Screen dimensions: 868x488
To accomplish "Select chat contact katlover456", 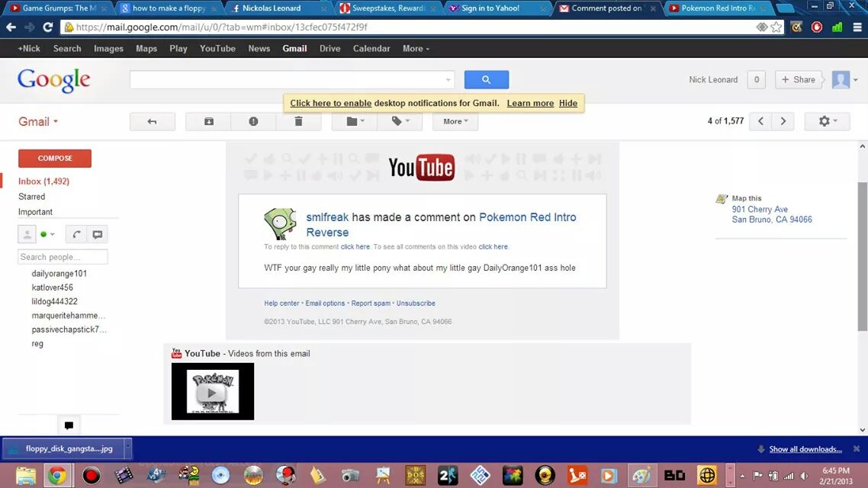I will [x=52, y=287].
